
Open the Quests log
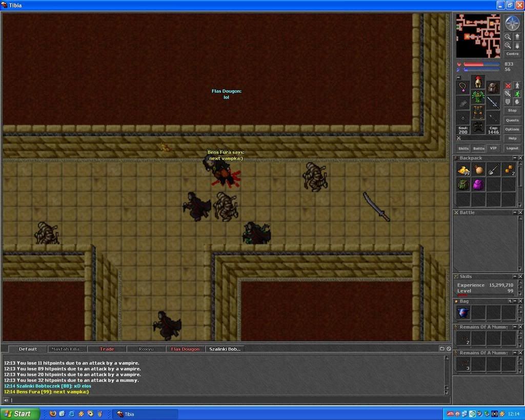click(512, 120)
